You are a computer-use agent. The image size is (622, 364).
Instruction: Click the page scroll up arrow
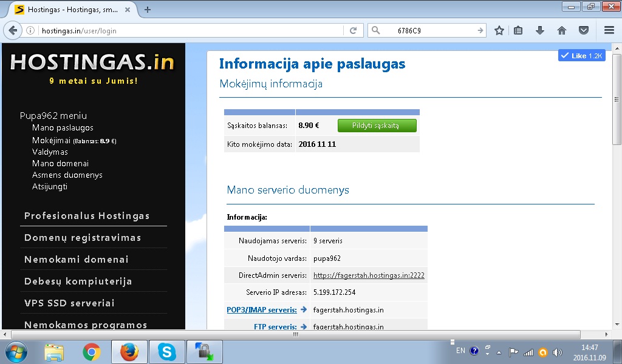pos(617,48)
